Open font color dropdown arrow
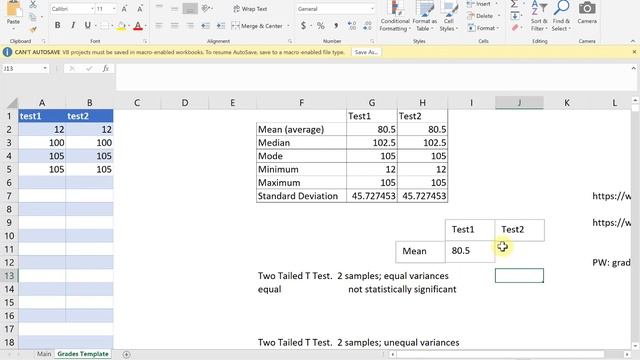The image size is (640, 360). pos(146,26)
